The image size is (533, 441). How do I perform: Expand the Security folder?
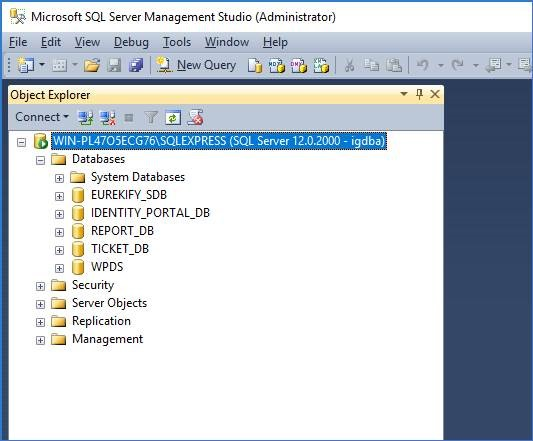coord(40,286)
